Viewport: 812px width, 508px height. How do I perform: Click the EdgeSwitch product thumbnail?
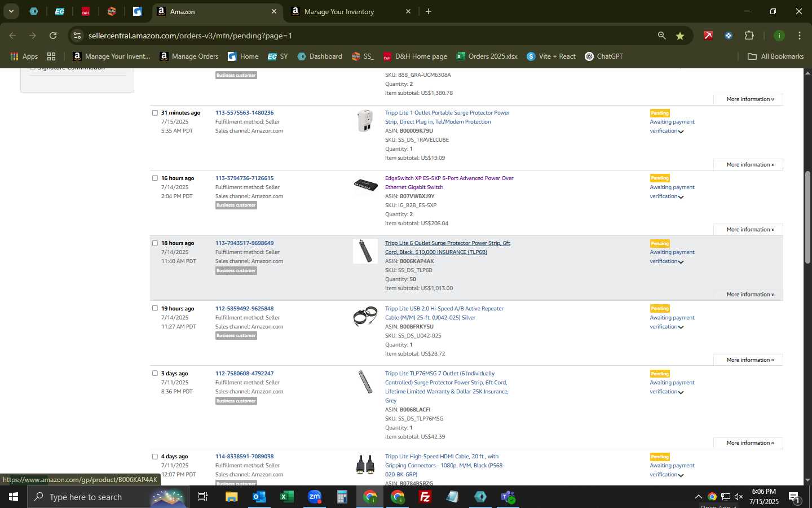pyautogui.click(x=365, y=185)
